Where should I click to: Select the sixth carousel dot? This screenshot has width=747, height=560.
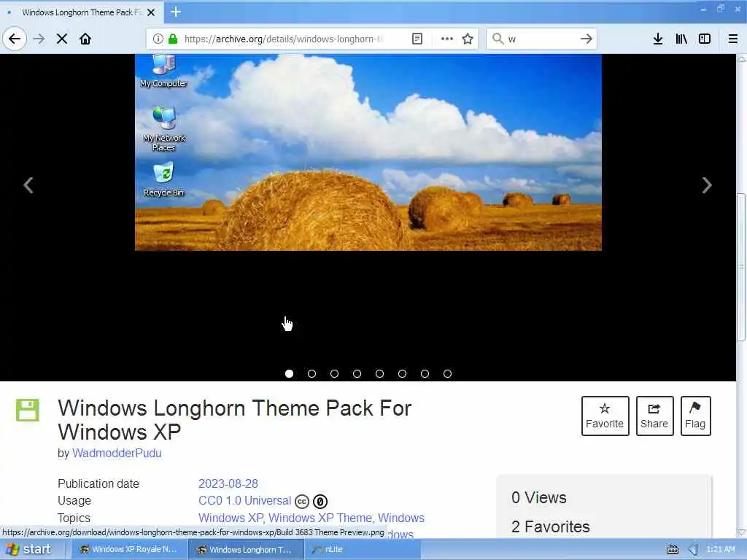click(x=403, y=374)
